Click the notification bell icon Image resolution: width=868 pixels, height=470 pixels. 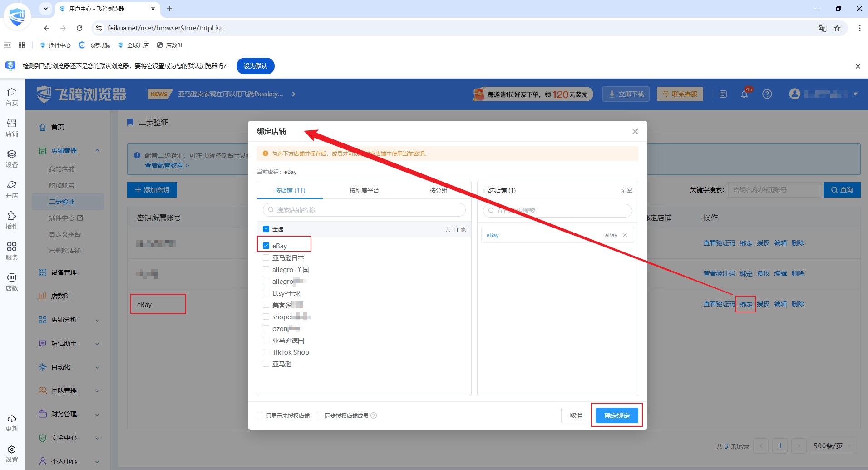point(744,94)
